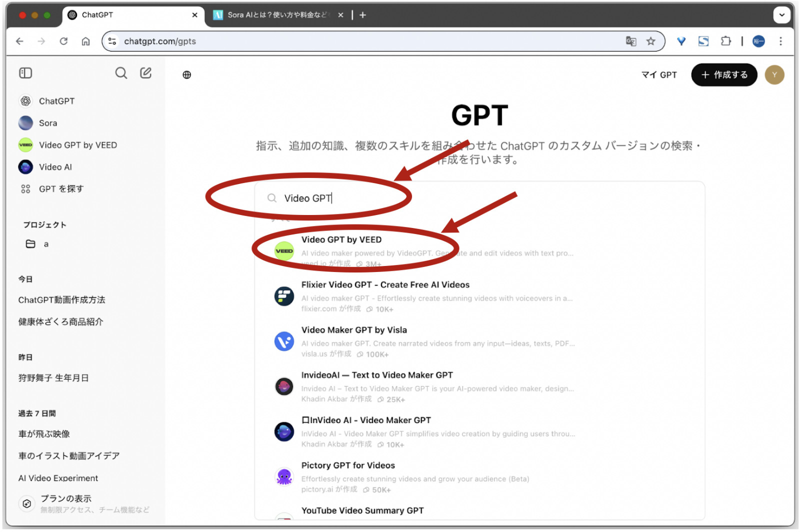The width and height of the screenshot is (800, 532).
Task: Click the Video GPT search field
Action: 480,198
